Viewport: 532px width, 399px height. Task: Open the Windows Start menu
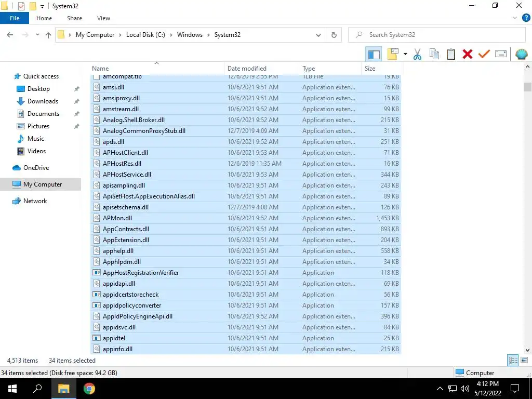(x=12, y=389)
